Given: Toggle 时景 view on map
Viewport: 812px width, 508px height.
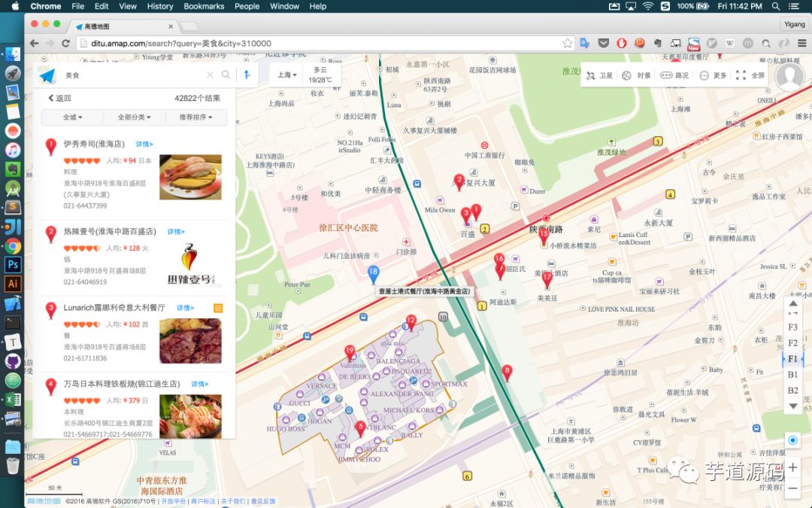Looking at the screenshot, I should (637, 76).
